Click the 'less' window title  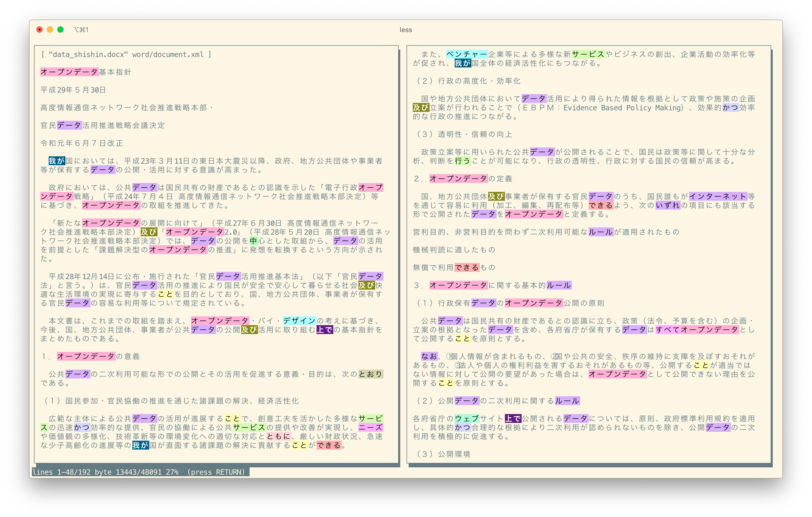click(406, 30)
